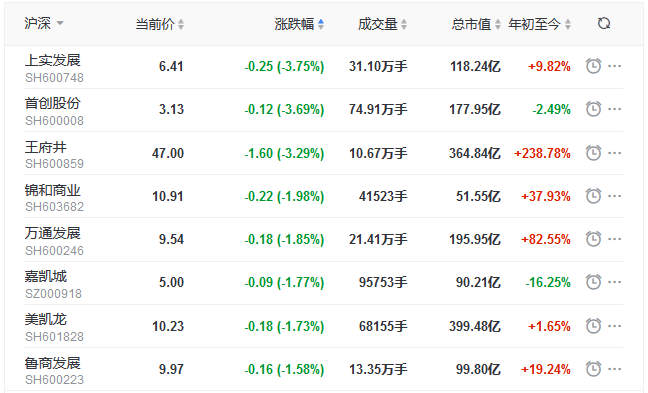Click the -1.60 (-3.29%) change value
This screenshot has height=393, width=648.
[284, 153]
